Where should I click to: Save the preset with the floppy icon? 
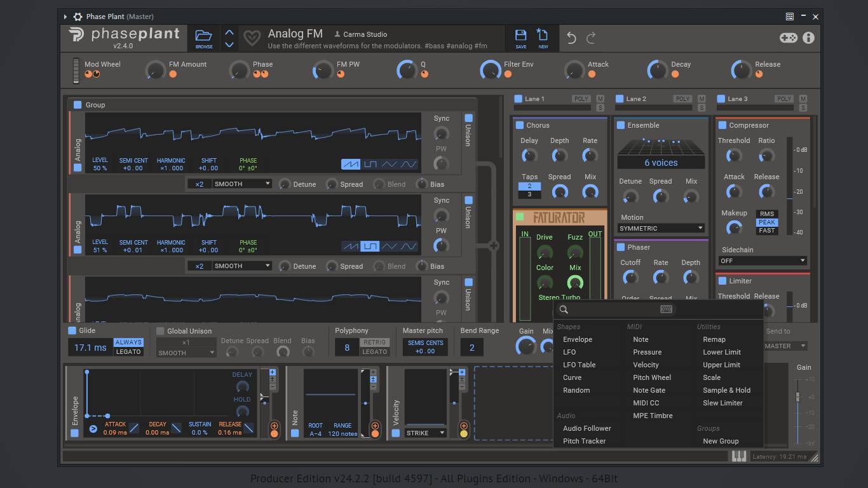tap(521, 37)
